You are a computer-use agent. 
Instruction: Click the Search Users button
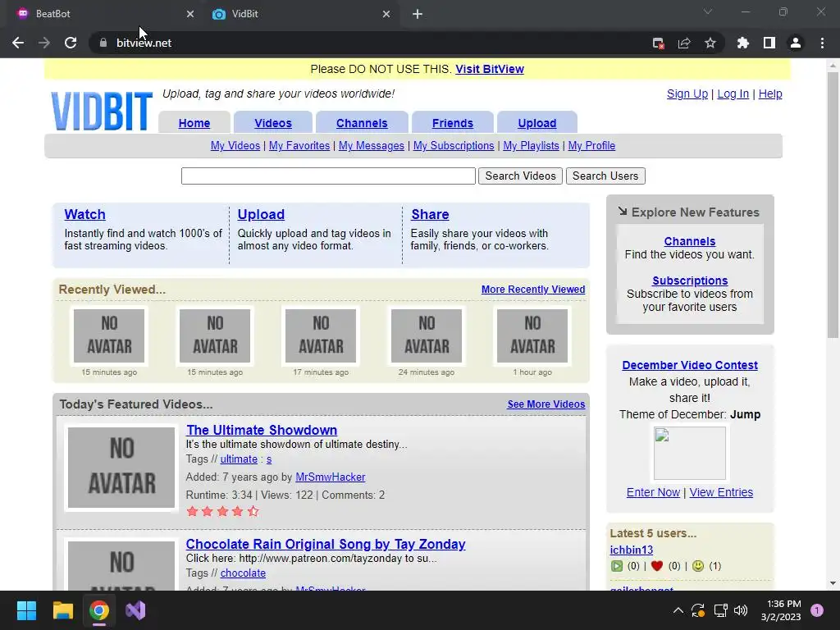coord(605,176)
